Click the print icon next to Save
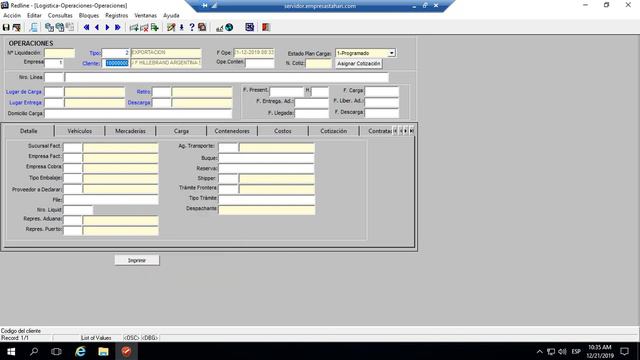The image size is (640, 360). [x=17, y=27]
